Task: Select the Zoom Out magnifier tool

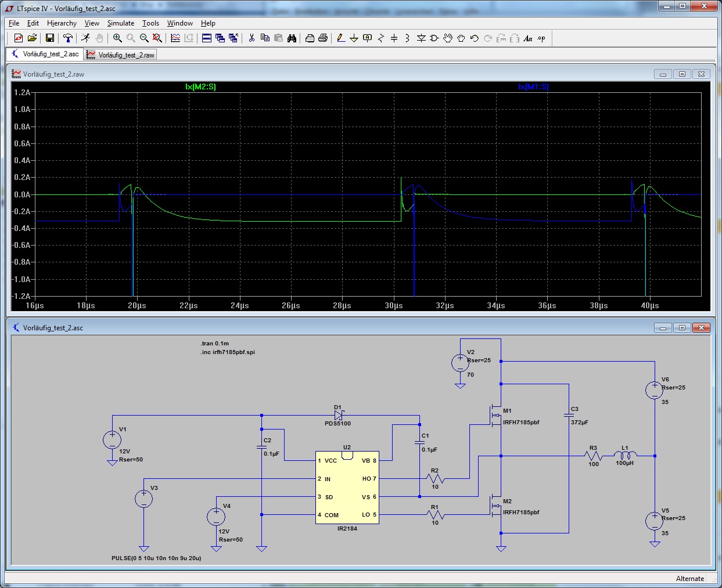Action: (144, 38)
